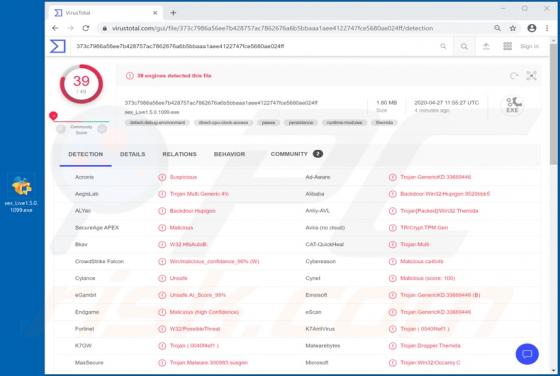Viewport: 560px width, 376px height.
Task: Click the Malwarebytes engine name
Action: tap(323, 346)
